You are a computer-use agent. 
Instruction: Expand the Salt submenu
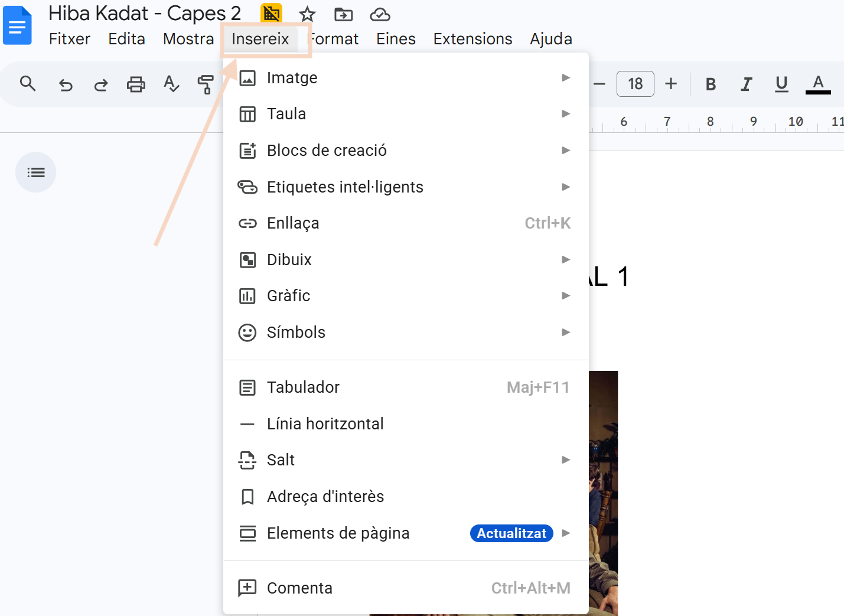point(406,460)
